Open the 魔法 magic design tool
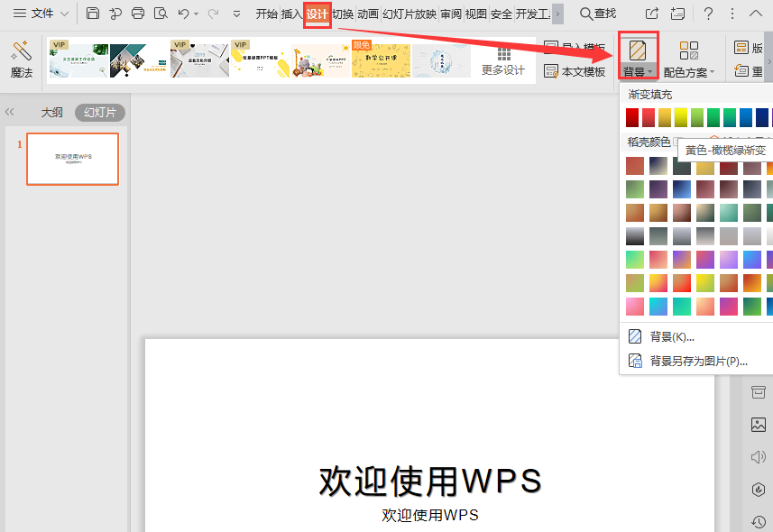Image resolution: width=773 pixels, height=532 pixels. click(x=21, y=60)
